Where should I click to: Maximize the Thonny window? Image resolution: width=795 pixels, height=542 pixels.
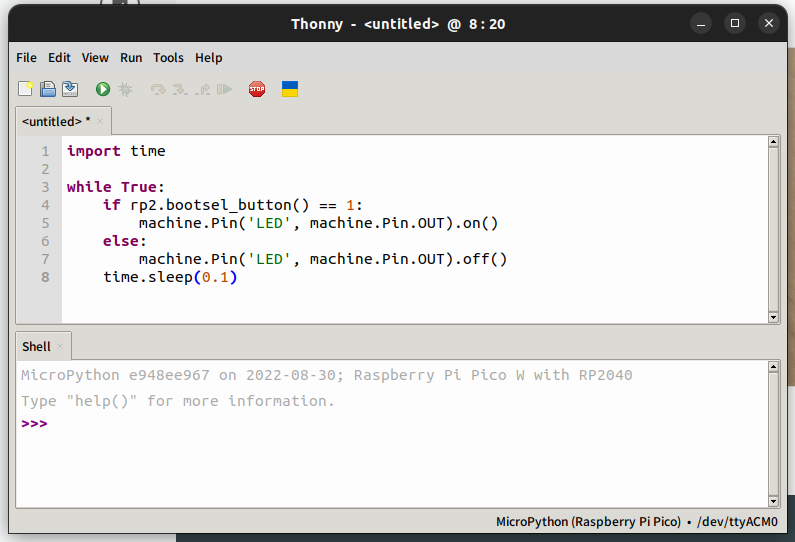tap(735, 23)
